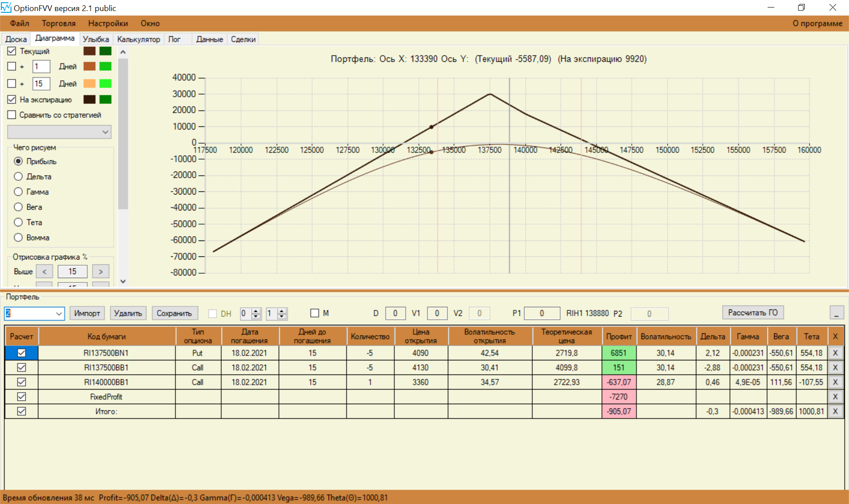Remove the RI140000BB1 Call position with X
This screenshot has width=849, height=504.
[x=835, y=382]
